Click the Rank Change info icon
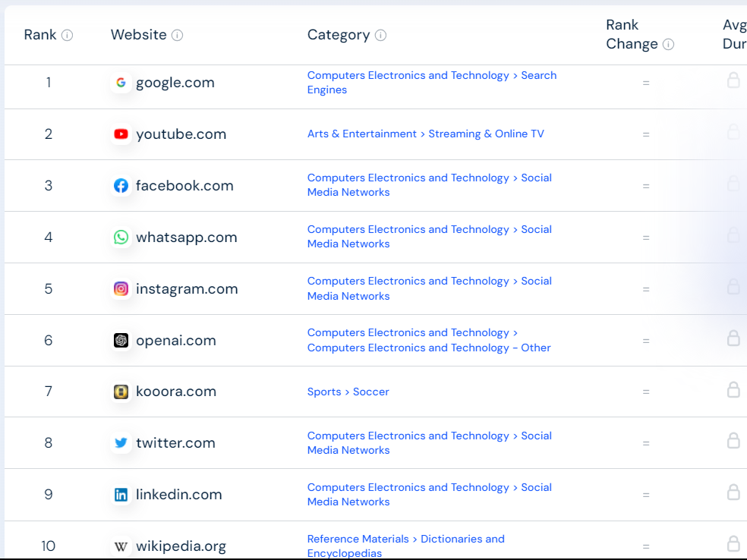Image resolution: width=747 pixels, height=560 pixels. (x=668, y=44)
